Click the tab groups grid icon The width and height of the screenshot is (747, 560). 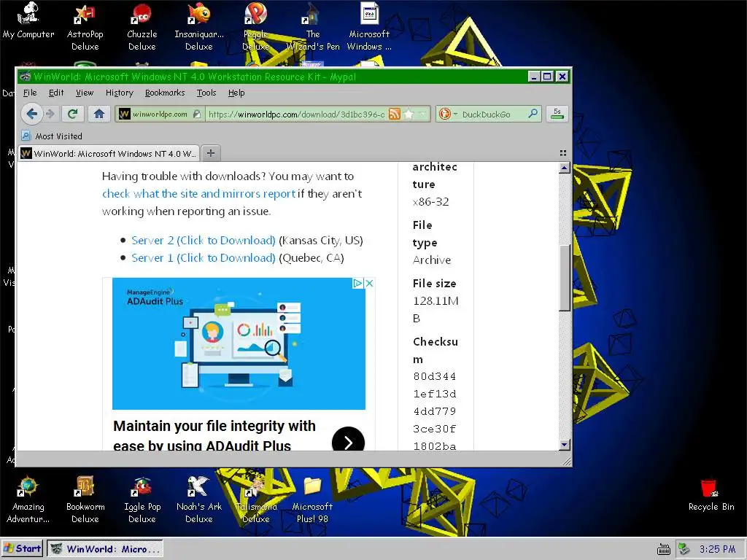(562, 153)
